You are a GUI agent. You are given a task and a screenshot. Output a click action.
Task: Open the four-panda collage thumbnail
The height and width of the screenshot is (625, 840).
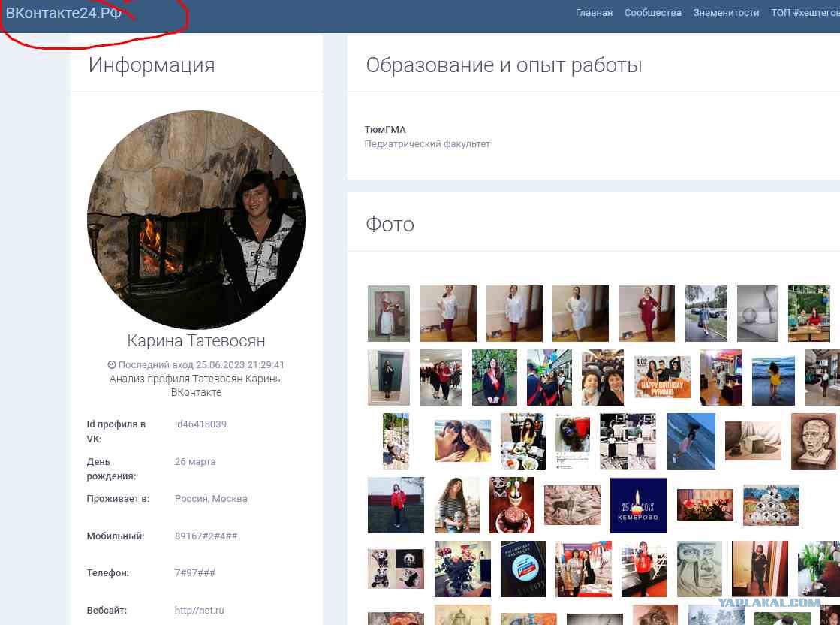coord(396,569)
